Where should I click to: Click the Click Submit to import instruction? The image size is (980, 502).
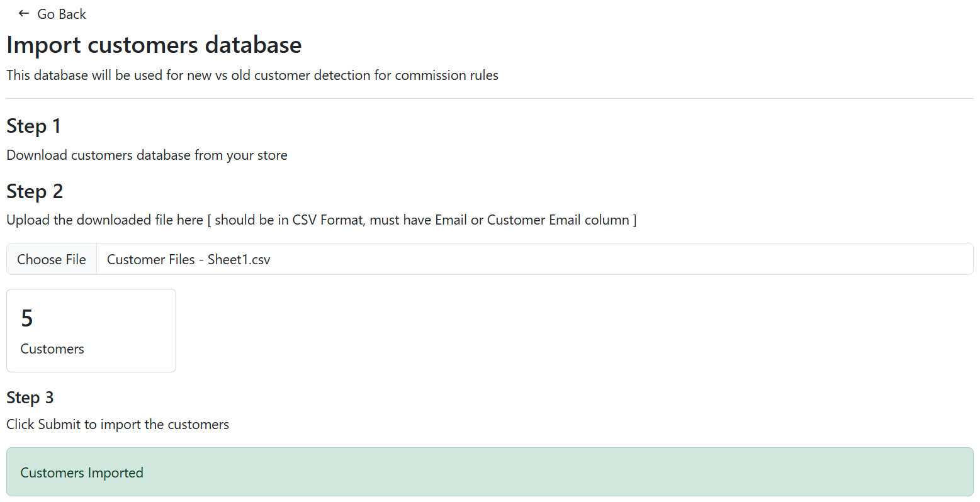(118, 425)
